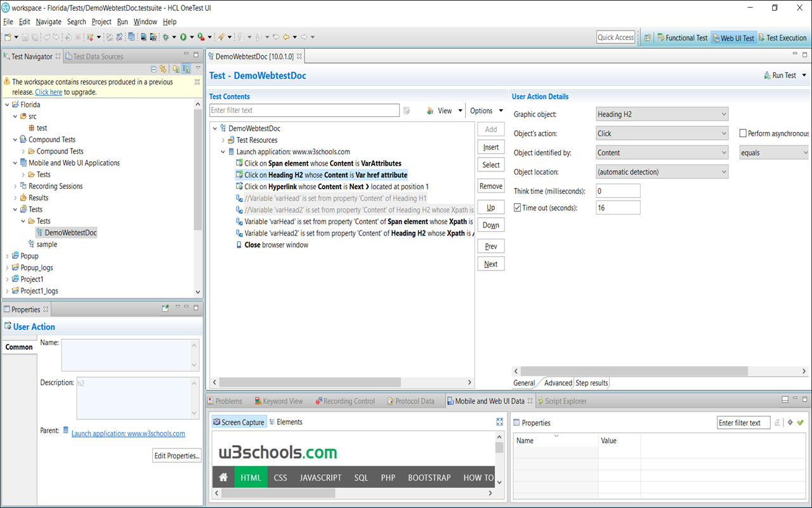The width and height of the screenshot is (812, 508).
Task: Expand the Results folder node
Action: pos(15,197)
